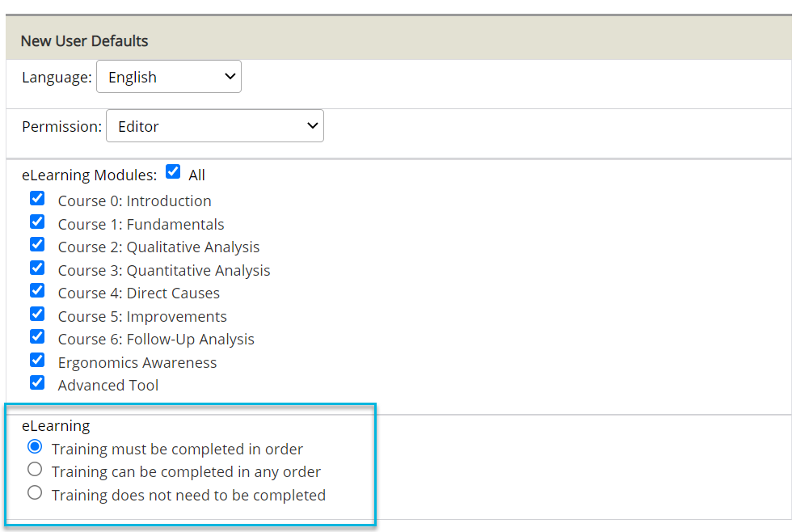Click the eLearning heading above the radio options
Screen dimensions: 801x532
point(56,426)
